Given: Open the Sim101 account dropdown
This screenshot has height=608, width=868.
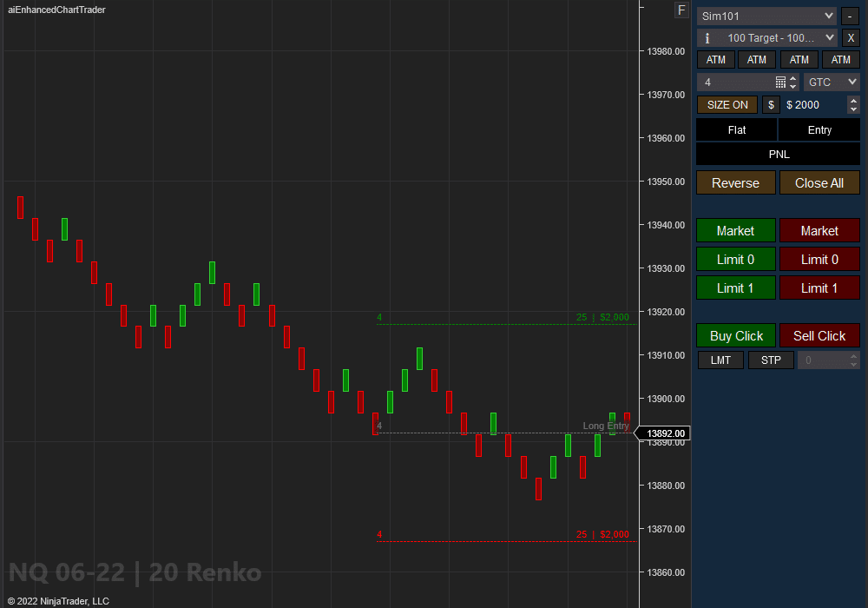Looking at the screenshot, I should pyautogui.click(x=766, y=16).
